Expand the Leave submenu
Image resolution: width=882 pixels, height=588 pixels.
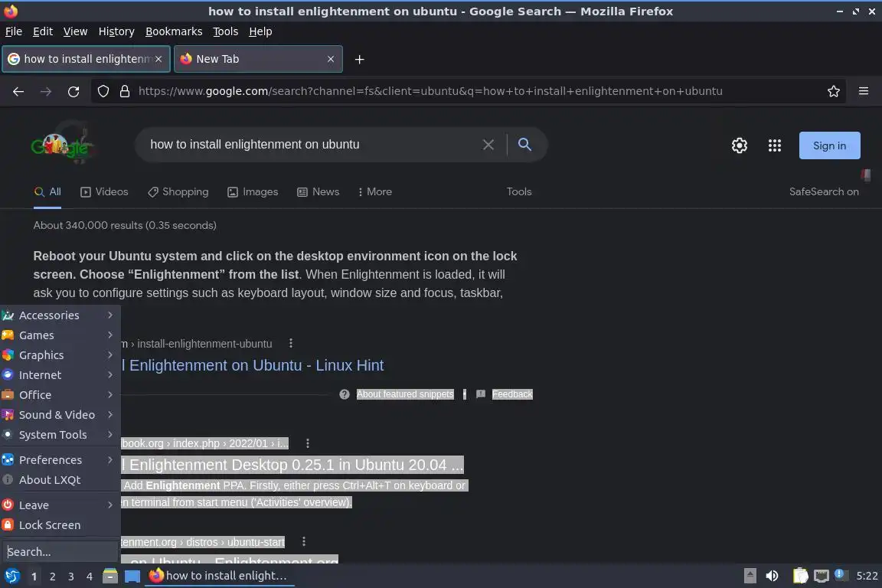tap(60, 505)
